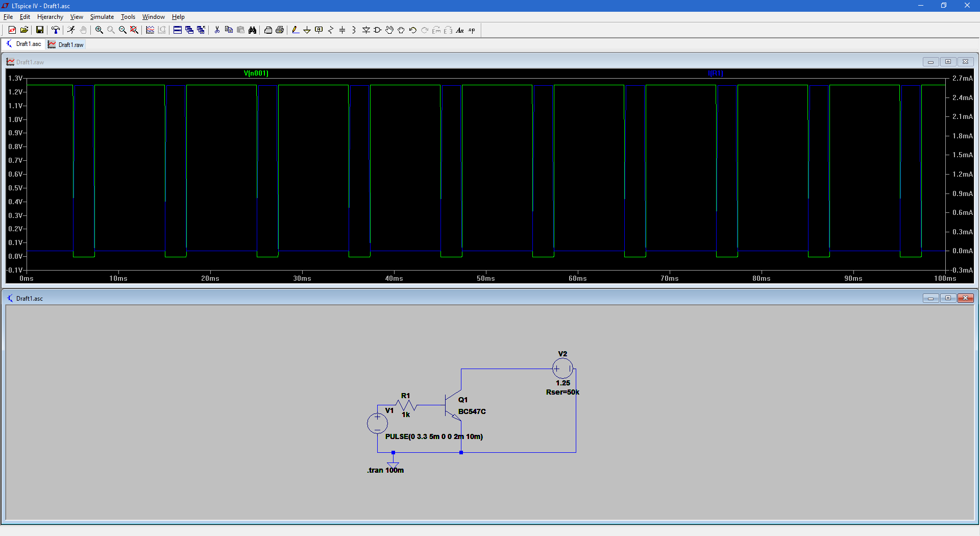Run the simulation with running man icon
This screenshot has height=536, width=980.
[71, 30]
